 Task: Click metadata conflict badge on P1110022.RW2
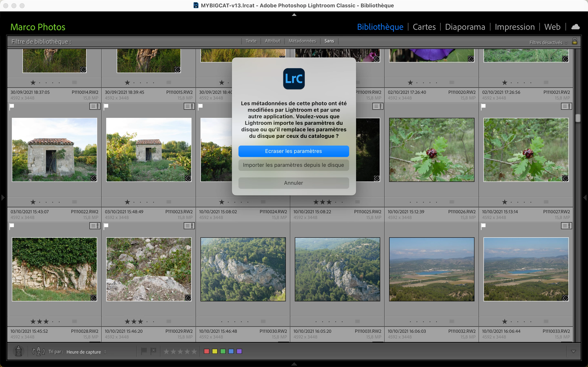95,106
